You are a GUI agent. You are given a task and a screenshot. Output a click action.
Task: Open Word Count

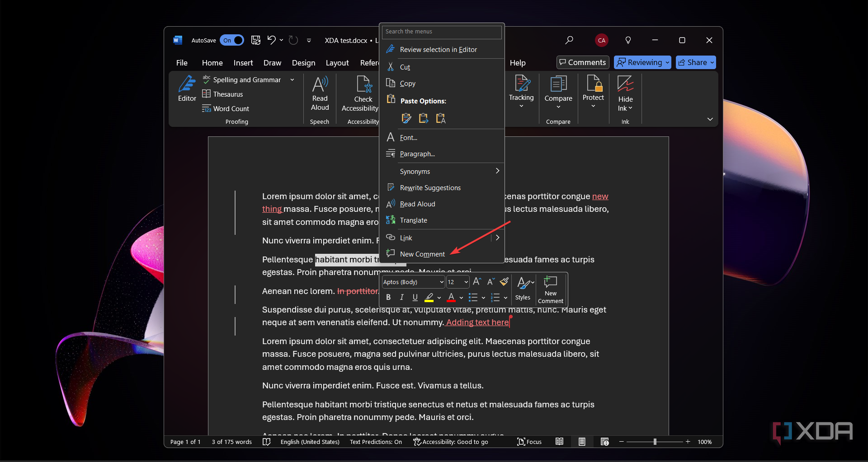click(x=226, y=108)
